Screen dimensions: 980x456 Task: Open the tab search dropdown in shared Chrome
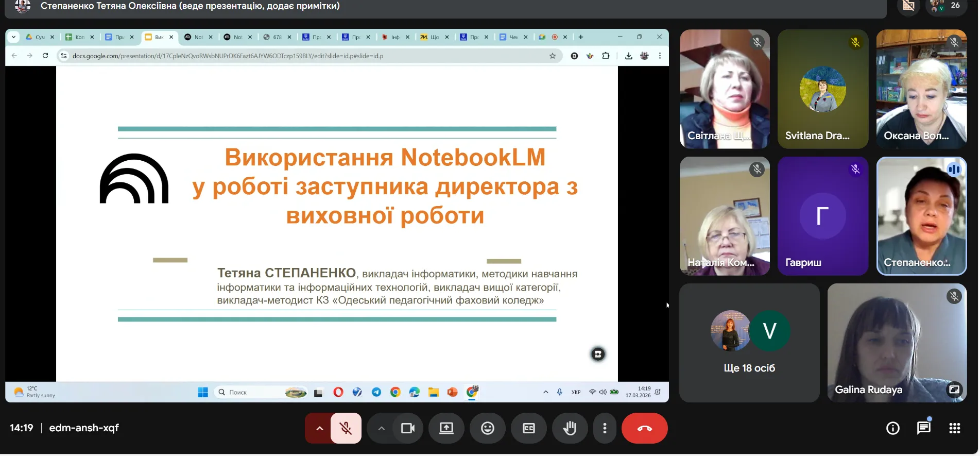tap(14, 37)
